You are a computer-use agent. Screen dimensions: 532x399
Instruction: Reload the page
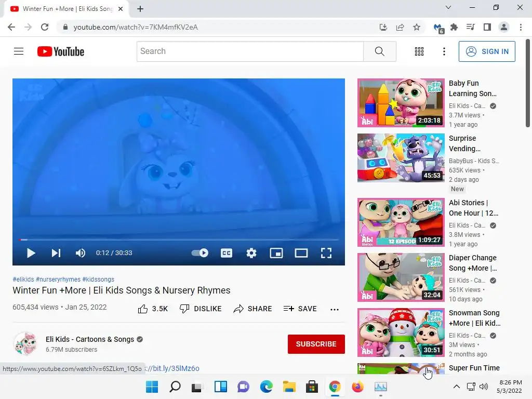(x=45, y=27)
